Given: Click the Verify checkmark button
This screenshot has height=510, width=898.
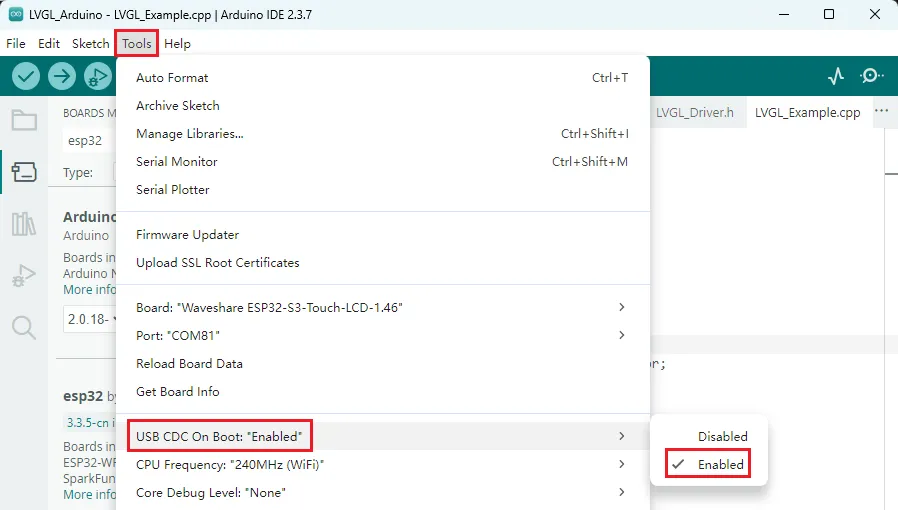Looking at the screenshot, I should (26, 76).
